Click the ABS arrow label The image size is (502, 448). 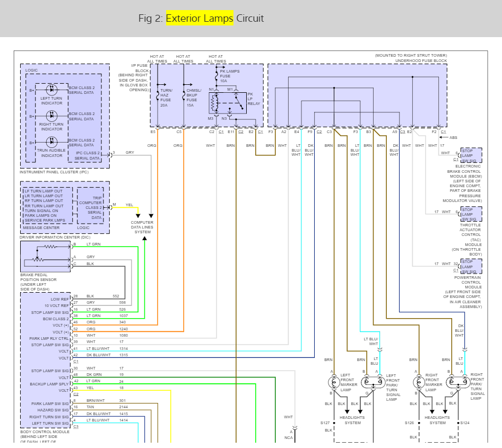(453, 137)
